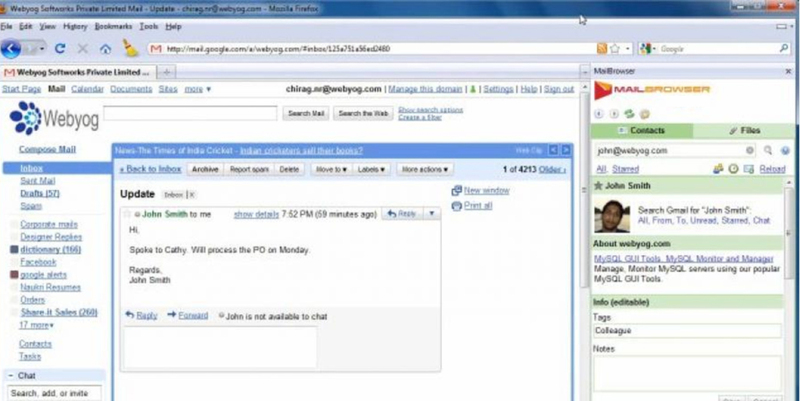The image size is (800, 401).
Task: Open the bookmark star dropdown arrow
Action: click(x=628, y=49)
